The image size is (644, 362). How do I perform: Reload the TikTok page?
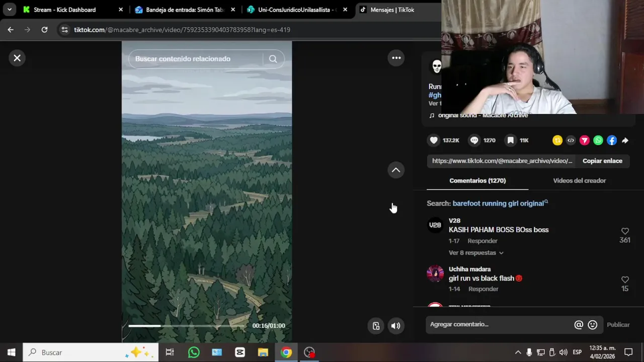(44, 30)
